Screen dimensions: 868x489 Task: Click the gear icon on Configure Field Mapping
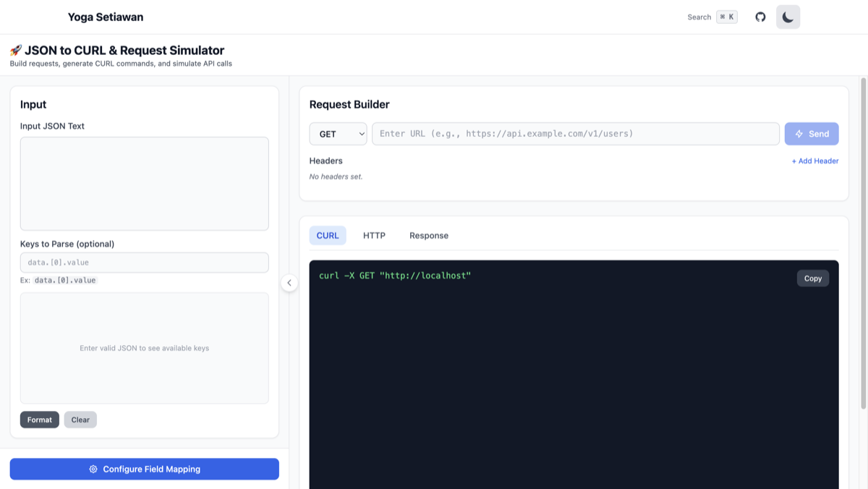click(93, 469)
